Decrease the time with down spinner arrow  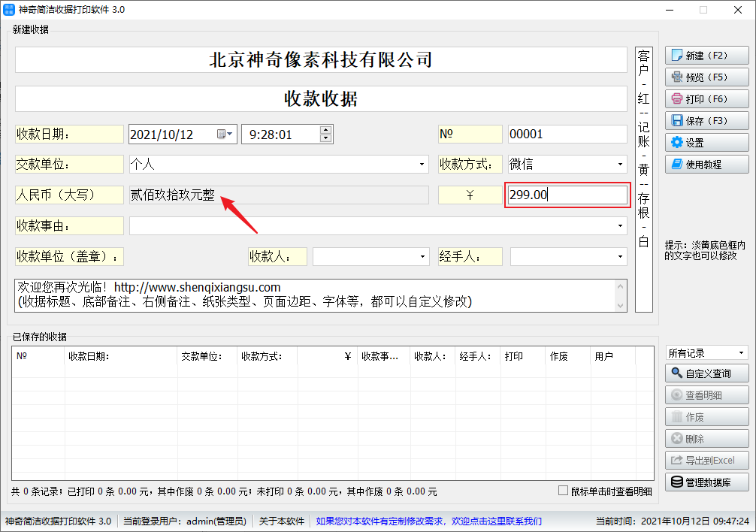[326, 138]
